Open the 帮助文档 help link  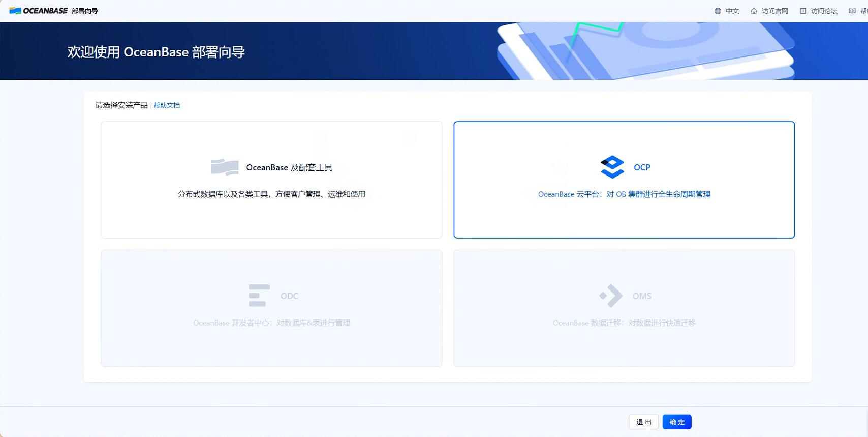pos(167,105)
